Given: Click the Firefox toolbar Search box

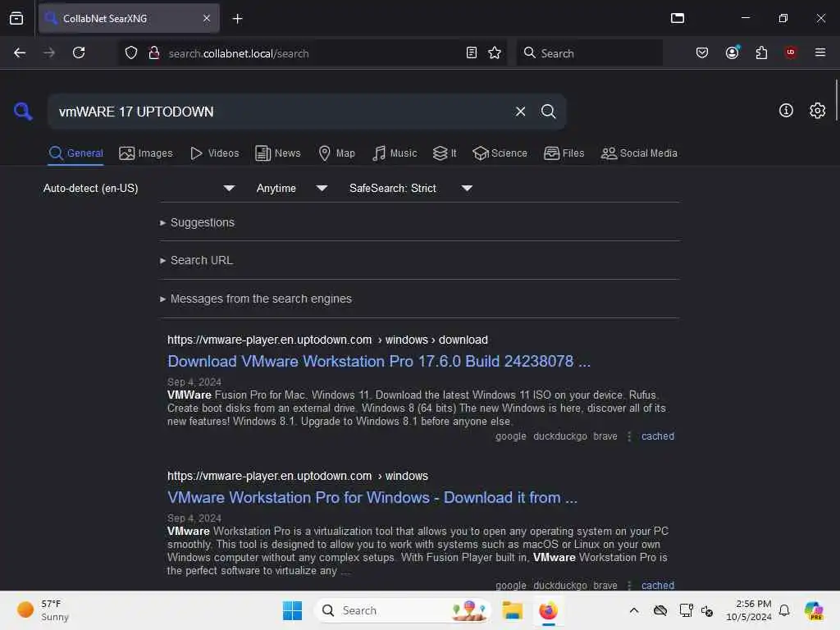Looking at the screenshot, I should pos(589,52).
